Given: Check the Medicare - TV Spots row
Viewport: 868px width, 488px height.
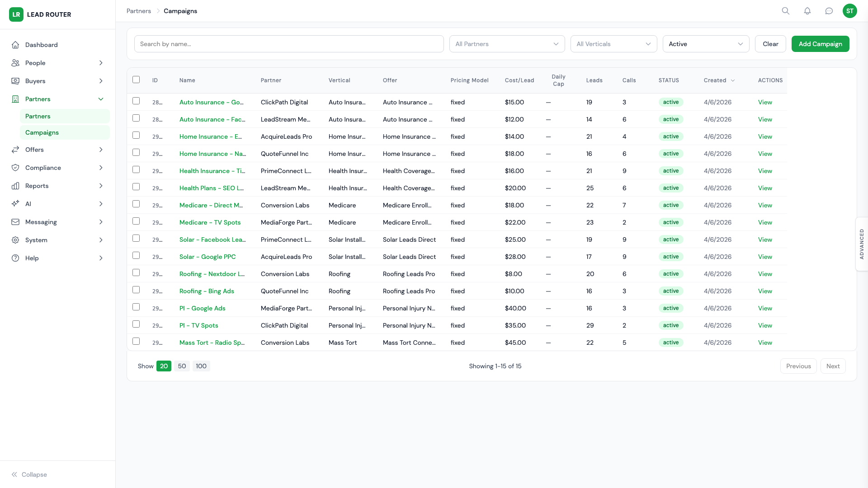Looking at the screenshot, I should click(x=136, y=221).
